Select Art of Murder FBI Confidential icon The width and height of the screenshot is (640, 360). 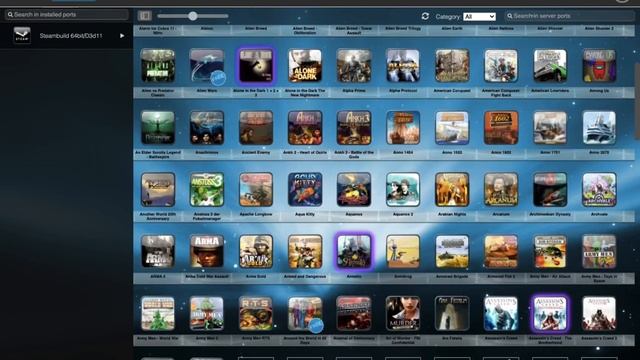[403, 313]
